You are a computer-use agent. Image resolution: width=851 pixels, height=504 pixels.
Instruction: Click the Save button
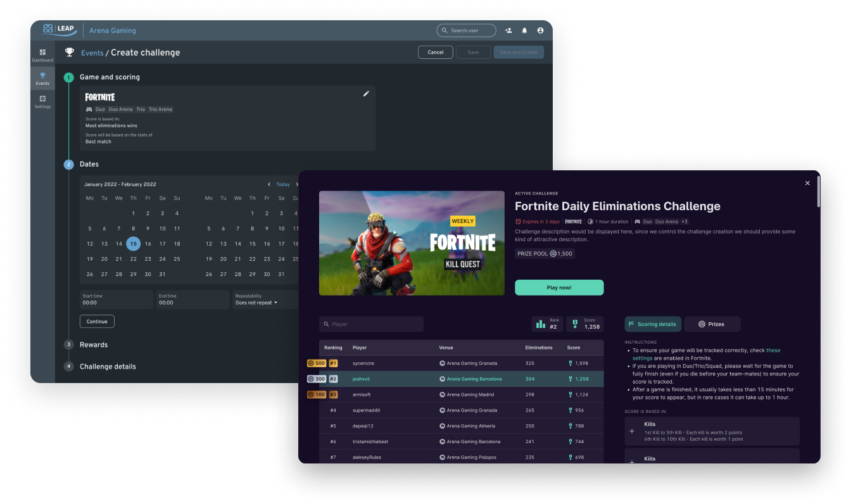[x=473, y=52]
